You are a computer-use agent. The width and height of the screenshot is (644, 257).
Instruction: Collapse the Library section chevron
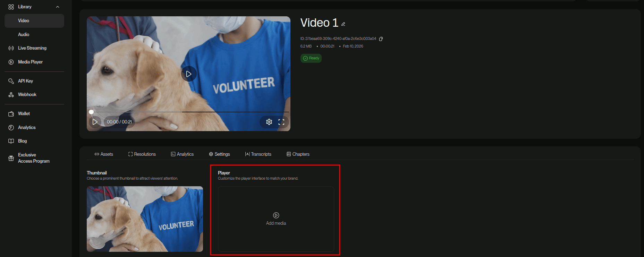tap(58, 7)
